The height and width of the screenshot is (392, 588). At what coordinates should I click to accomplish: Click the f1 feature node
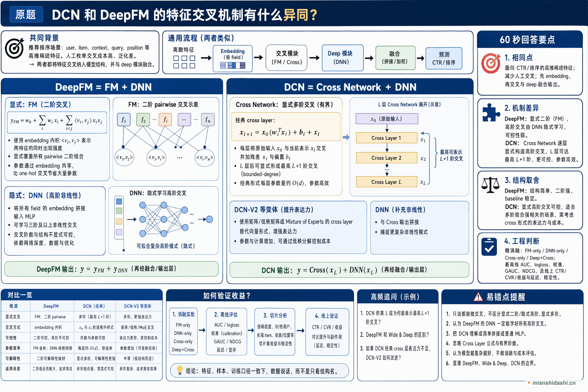pyautogui.click(x=124, y=120)
